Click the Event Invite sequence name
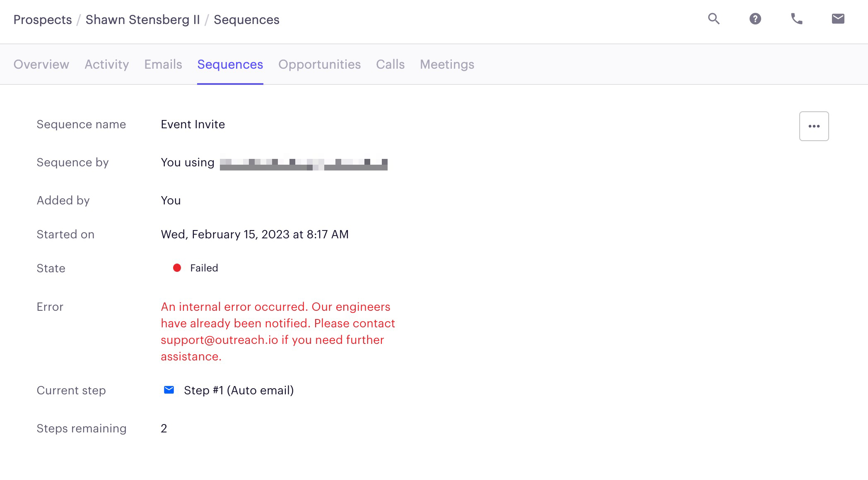Viewport: 868px width, 480px height. click(193, 125)
